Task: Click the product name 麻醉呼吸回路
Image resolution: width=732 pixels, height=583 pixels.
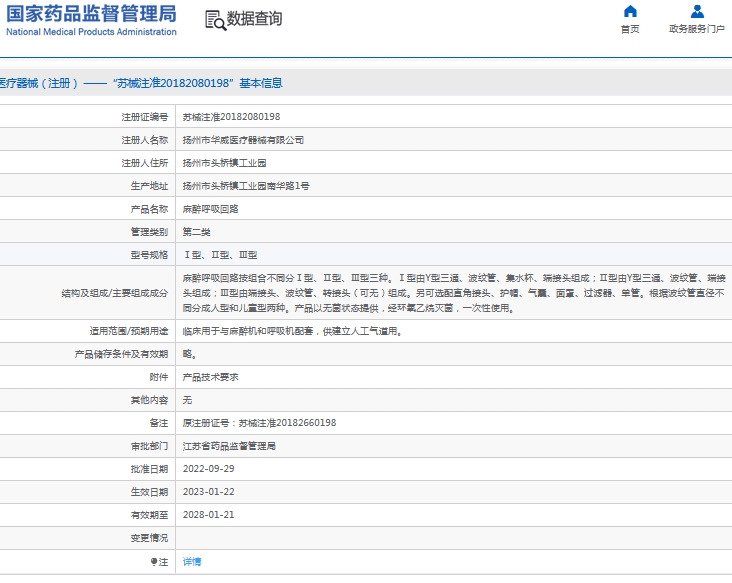Action: (x=211, y=209)
